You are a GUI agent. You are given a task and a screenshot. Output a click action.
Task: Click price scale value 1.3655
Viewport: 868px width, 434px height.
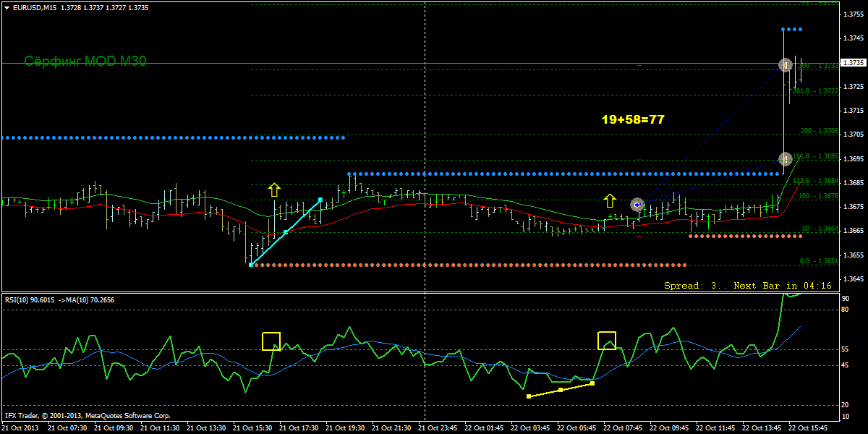[x=854, y=255]
